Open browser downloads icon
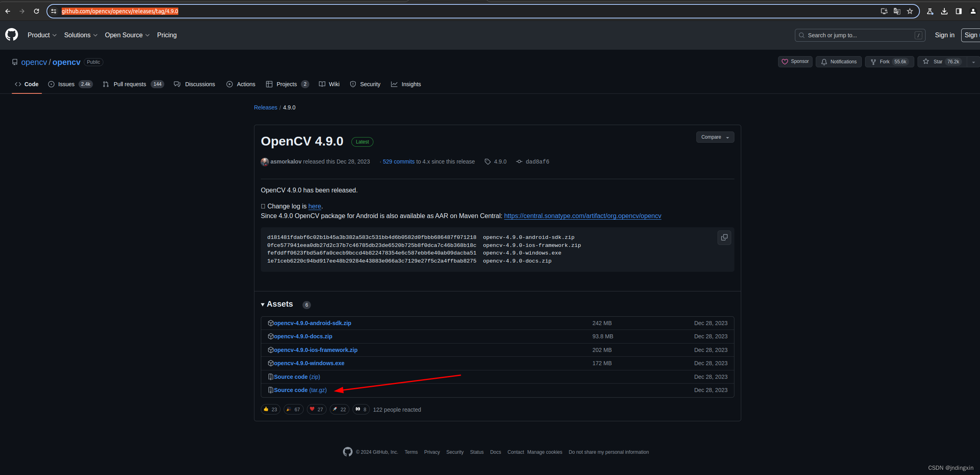 pyautogui.click(x=944, y=11)
